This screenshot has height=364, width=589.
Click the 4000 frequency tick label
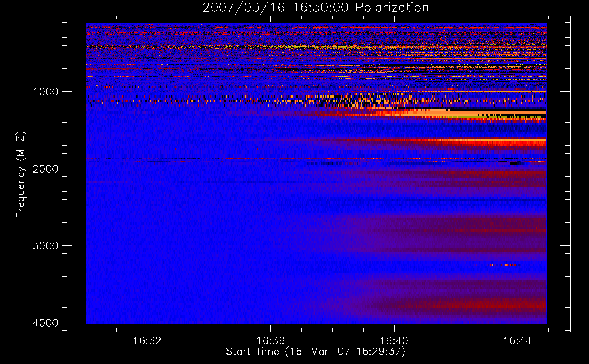click(46, 323)
